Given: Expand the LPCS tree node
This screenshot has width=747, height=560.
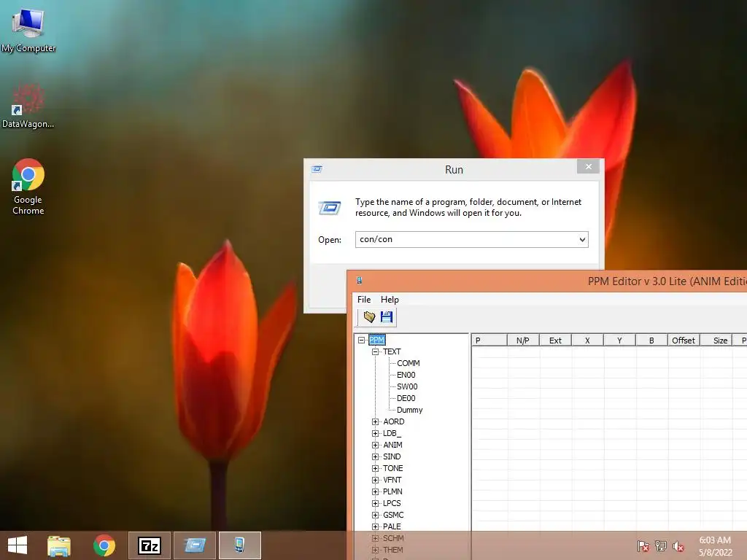Looking at the screenshot, I should [x=376, y=503].
